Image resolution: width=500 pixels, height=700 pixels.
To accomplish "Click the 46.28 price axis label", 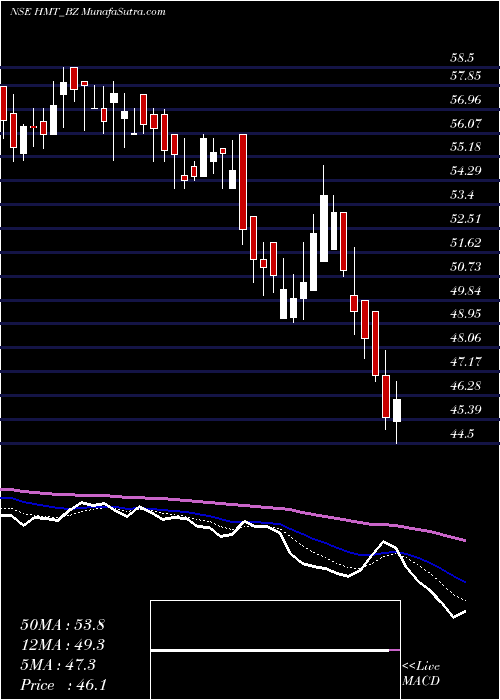I will 465,386.
